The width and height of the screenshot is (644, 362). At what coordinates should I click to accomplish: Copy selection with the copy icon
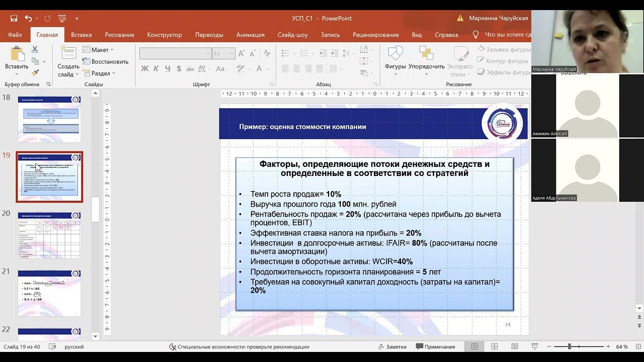pos(35,61)
